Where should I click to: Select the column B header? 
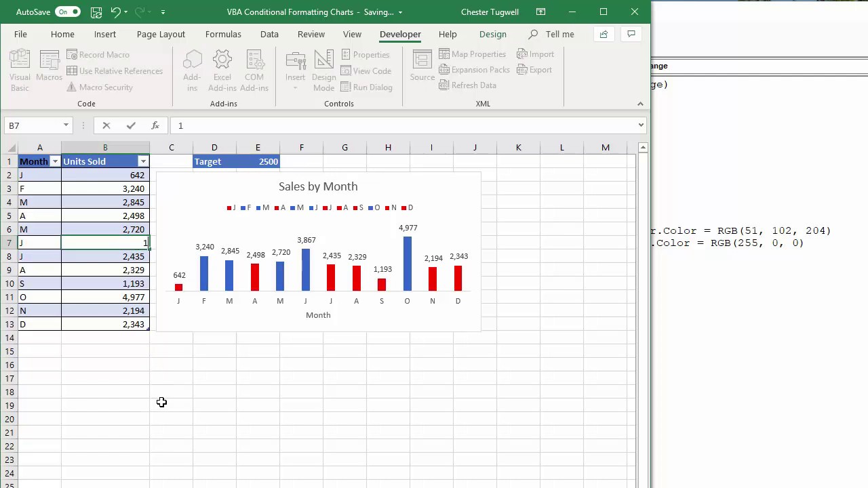(105, 148)
